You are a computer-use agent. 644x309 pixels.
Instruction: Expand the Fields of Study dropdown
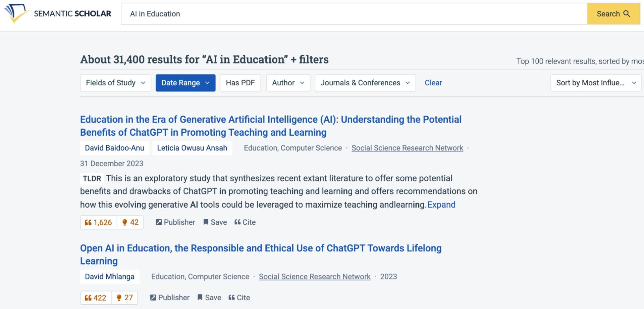point(115,83)
